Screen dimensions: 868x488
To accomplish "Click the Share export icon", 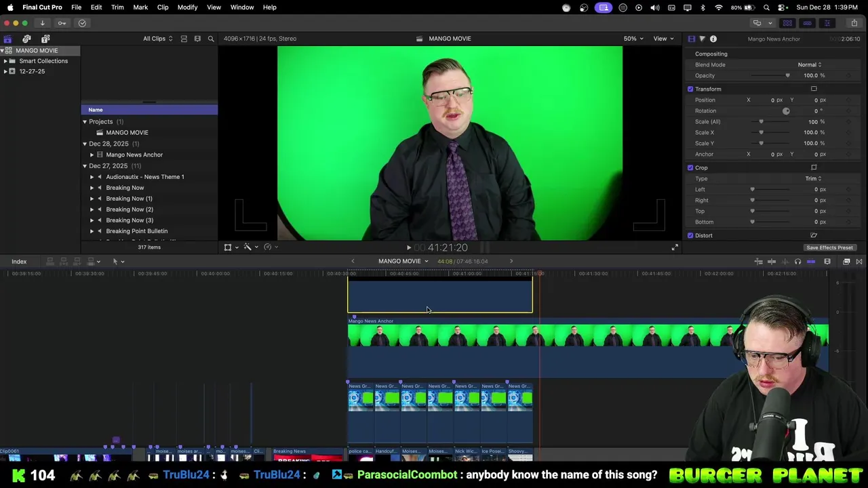I will pyautogui.click(x=854, y=23).
